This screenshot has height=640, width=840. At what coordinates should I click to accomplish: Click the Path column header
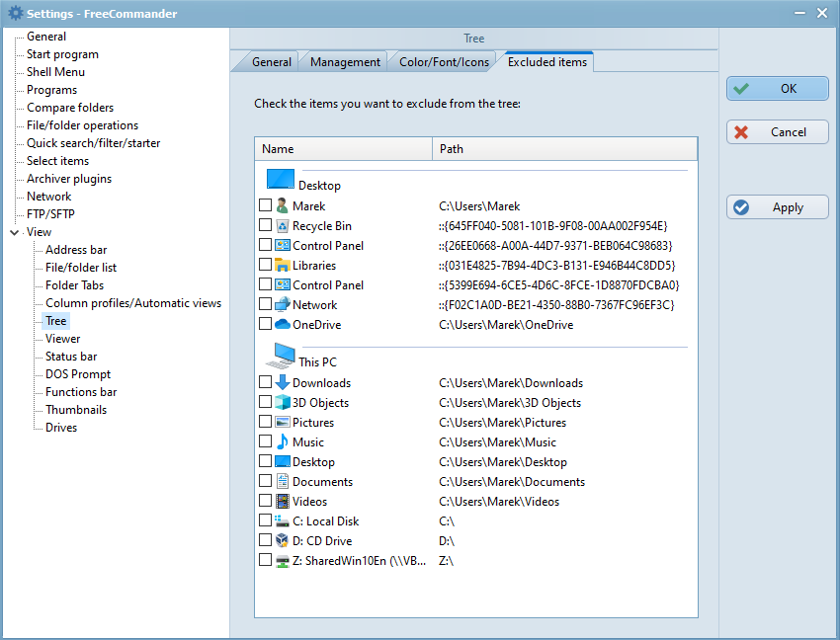click(564, 149)
